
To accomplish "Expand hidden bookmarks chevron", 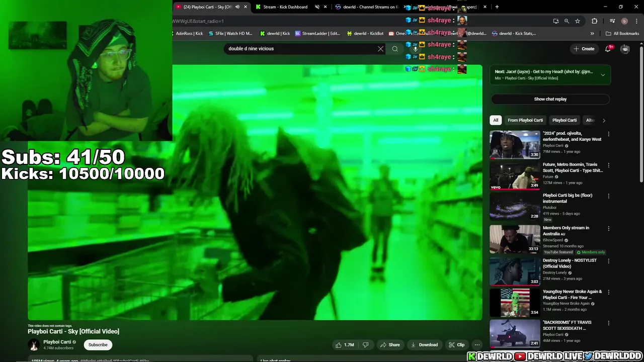I will pos(592,34).
